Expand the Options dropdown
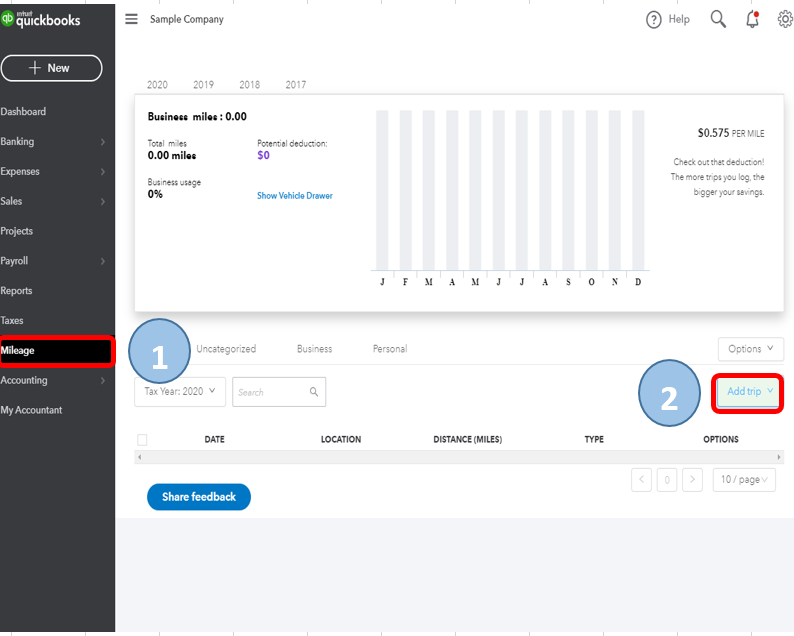The height and width of the screenshot is (636, 794). pyautogui.click(x=750, y=349)
